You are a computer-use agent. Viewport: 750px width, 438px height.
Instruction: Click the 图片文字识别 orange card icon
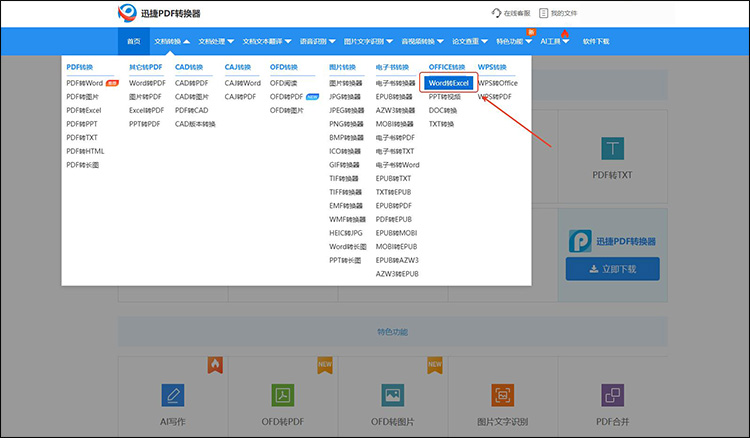tap(503, 395)
